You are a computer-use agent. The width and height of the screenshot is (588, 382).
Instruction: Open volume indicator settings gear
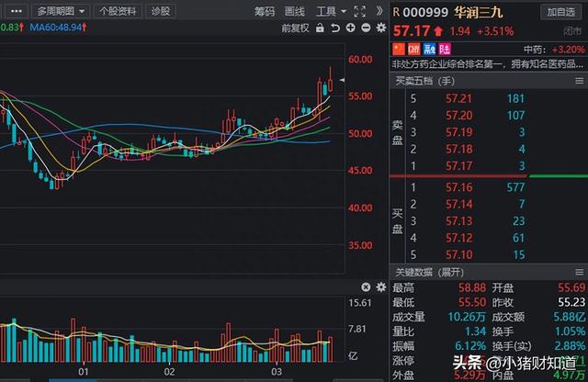point(381,287)
